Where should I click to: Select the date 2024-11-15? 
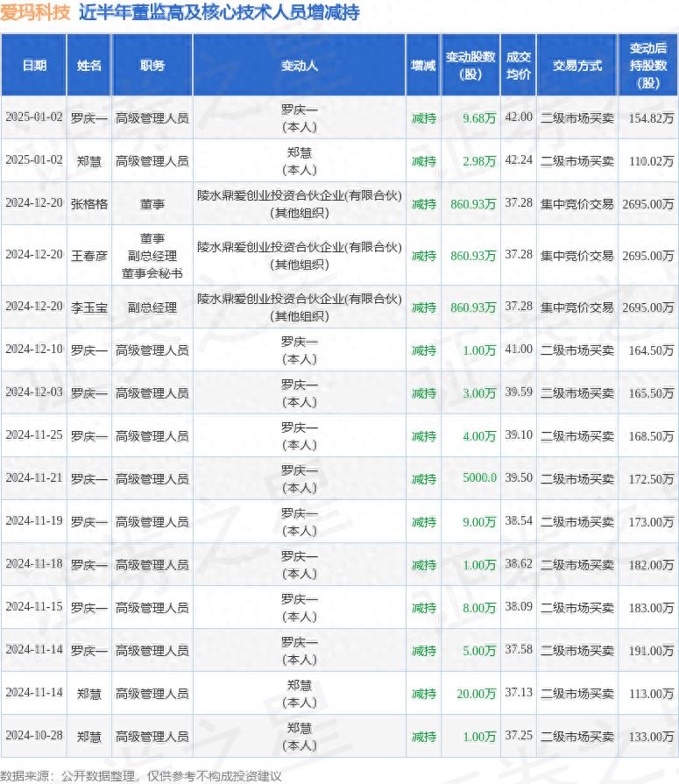pos(34,607)
